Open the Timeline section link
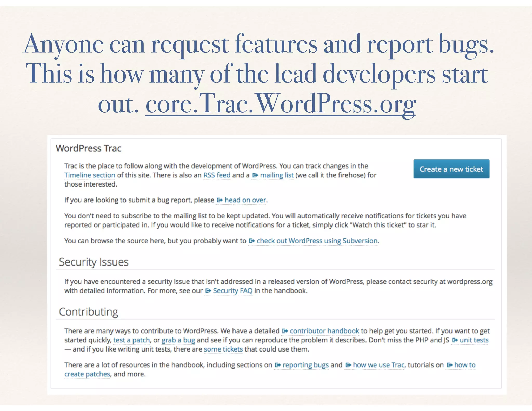This screenshot has width=532, height=411. click(90, 175)
